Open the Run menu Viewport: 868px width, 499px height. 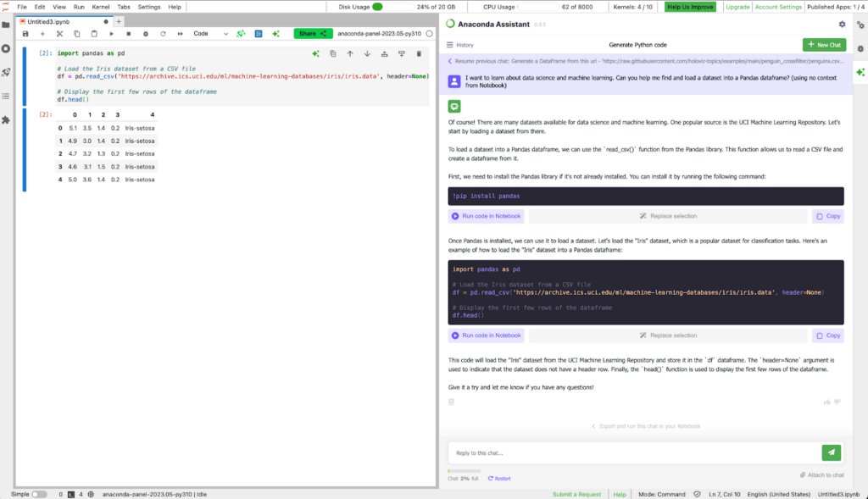pos(79,7)
